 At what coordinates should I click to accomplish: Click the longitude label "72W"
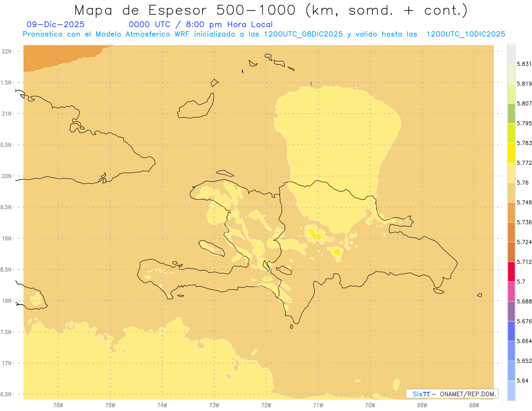(x=266, y=405)
